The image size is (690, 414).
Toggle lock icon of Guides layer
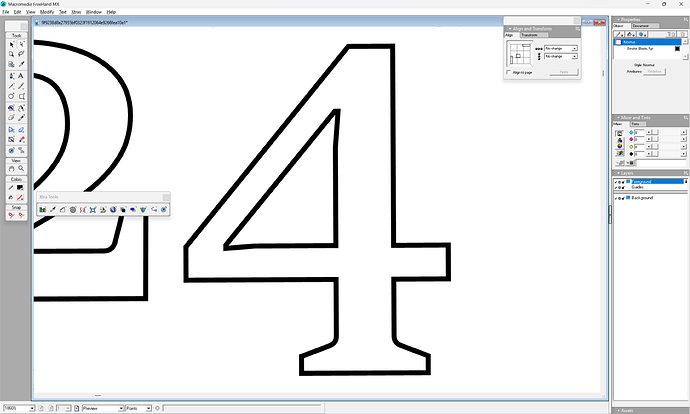(x=623, y=187)
